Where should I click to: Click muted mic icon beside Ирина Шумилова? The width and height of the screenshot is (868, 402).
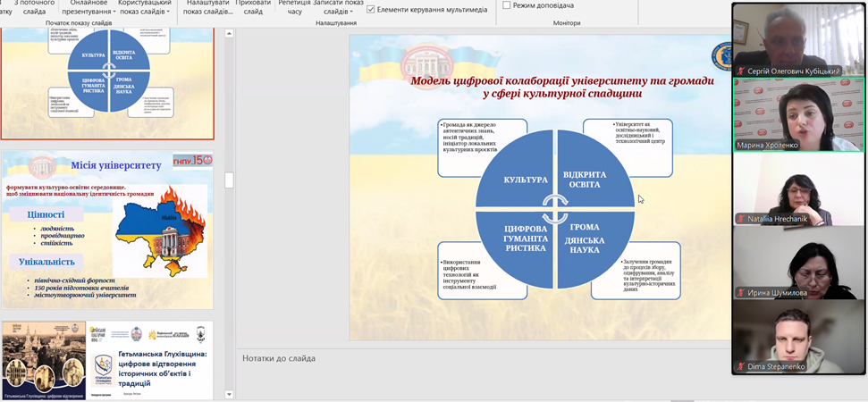pos(740,292)
